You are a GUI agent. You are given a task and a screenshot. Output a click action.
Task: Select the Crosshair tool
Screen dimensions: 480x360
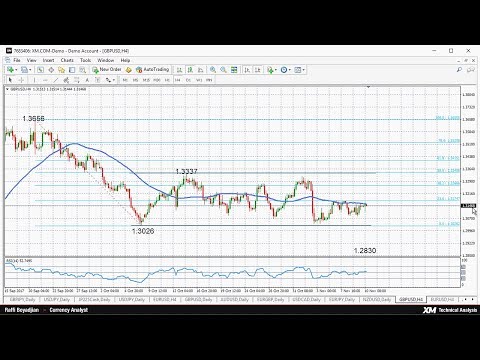coord(21,80)
